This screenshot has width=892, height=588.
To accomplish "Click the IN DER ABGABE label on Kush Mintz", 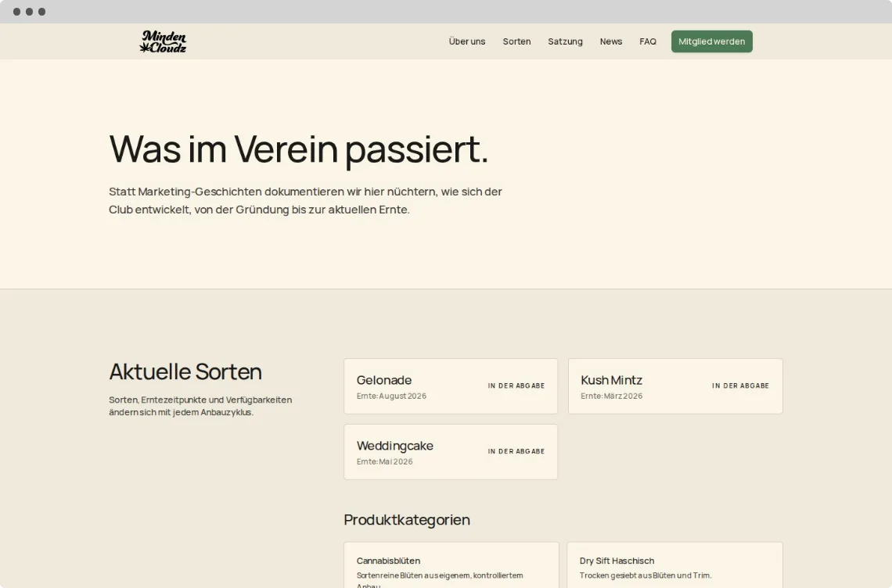I will pyautogui.click(x=740, y=385).
